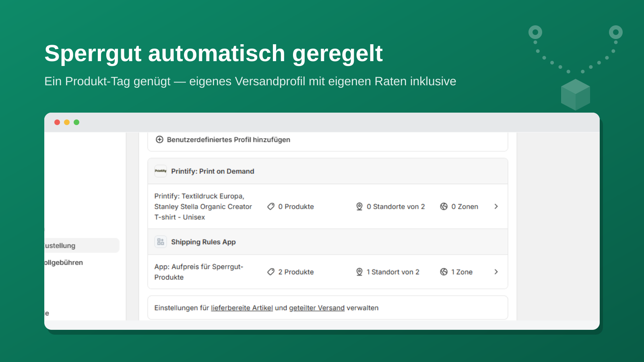Expand the Sperrgut-Produkte profile row chevron
This screenshot has height=362, width=644.
click(496, 272)
